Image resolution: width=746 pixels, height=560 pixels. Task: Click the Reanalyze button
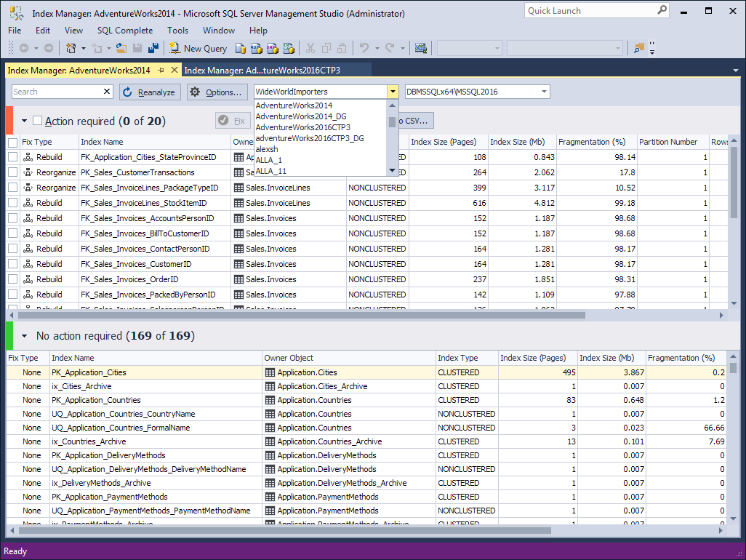point(150,92)
